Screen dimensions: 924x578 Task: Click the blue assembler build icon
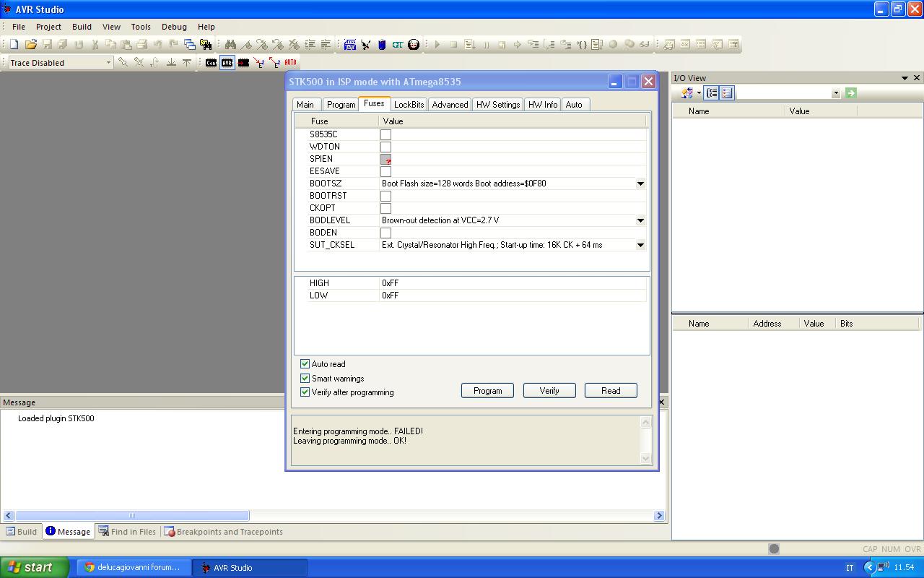click(x=350, y=44)
